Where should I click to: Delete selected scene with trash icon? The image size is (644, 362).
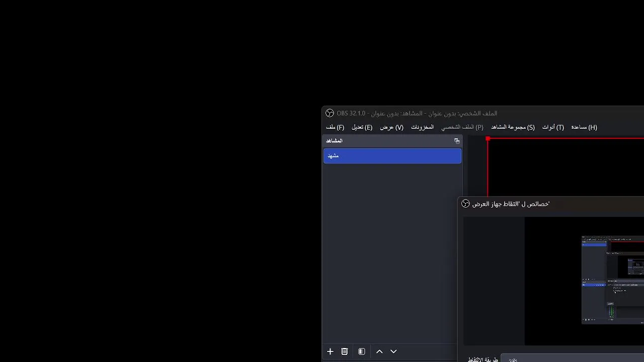(x=345, y=351)
